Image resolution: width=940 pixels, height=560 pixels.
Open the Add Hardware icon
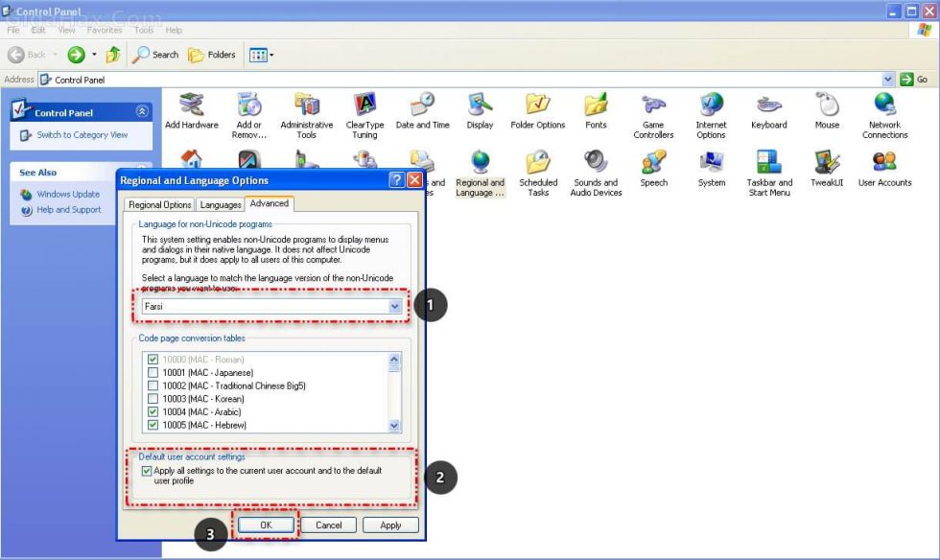click(x=191, y=105)
